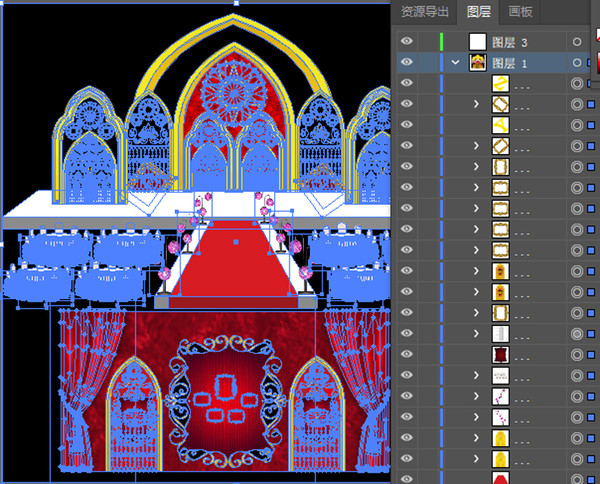
Task: Click the red carpet's center anchor point
Action: tap(236, 242)
